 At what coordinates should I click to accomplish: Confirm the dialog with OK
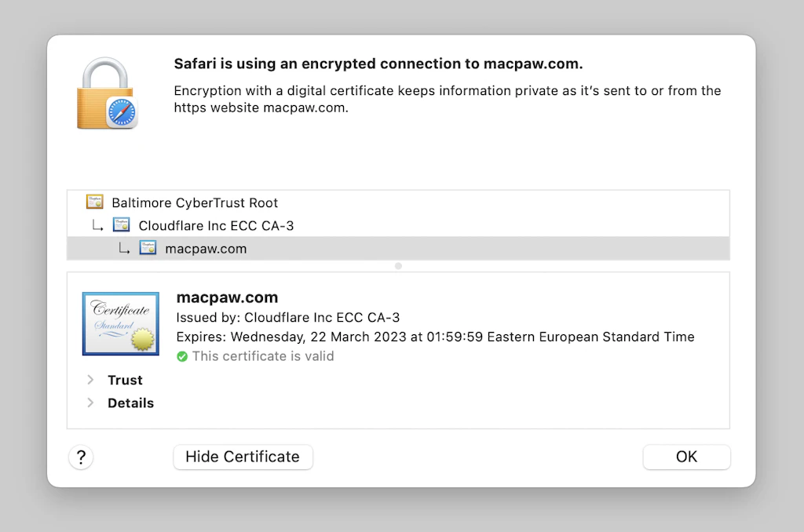tap(686, 457)
